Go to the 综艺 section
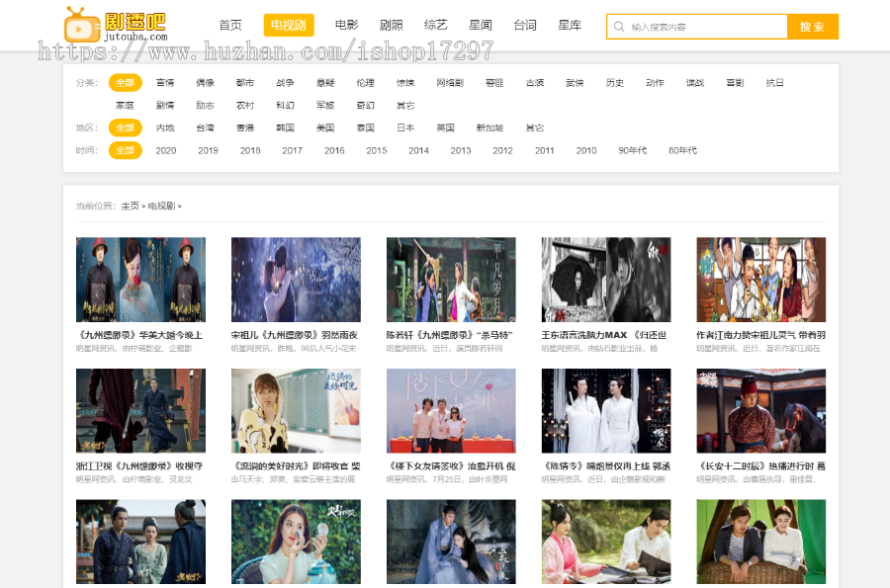Screen dimensions: 890x588 [x=435, y=26]
